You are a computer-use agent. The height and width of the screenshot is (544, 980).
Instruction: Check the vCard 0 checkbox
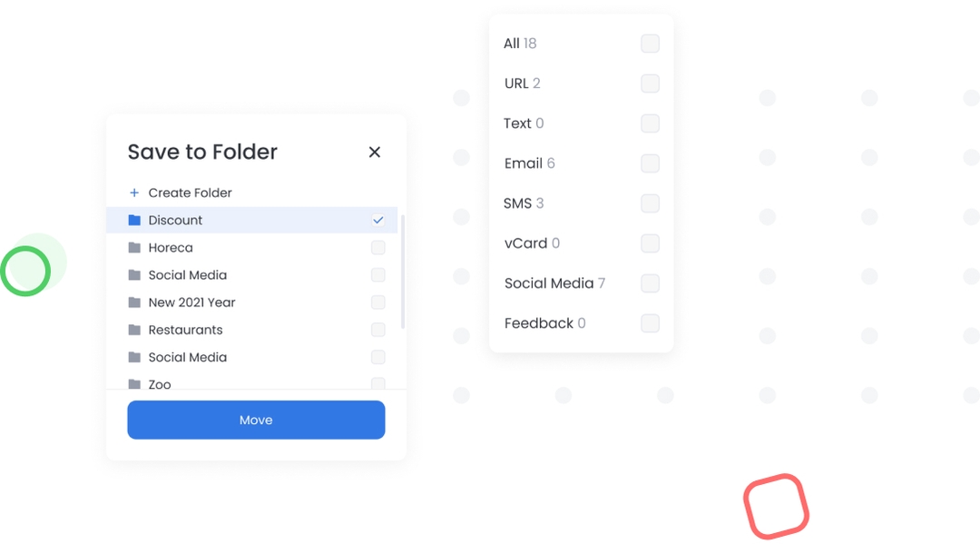pyautogui.click(x=650, y=243)
